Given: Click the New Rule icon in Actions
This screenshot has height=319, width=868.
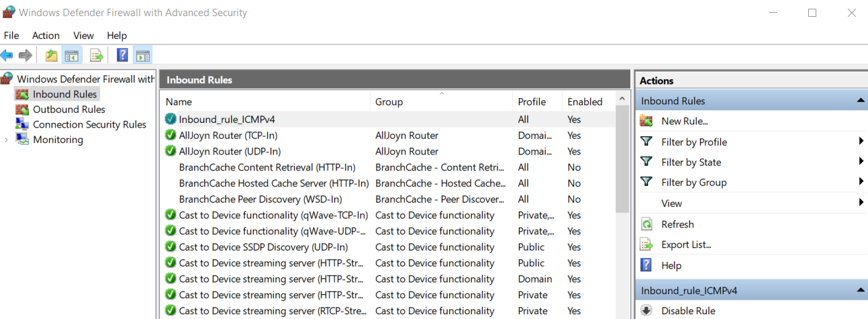Looking at the screenshot, I should tap(646, 121).
